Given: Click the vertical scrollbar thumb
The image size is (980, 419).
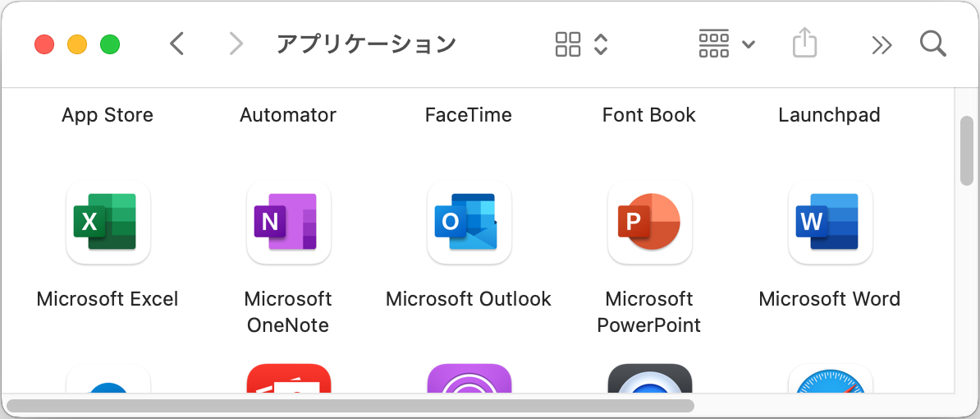Looking at the screenshot, I should coord(967,151).
